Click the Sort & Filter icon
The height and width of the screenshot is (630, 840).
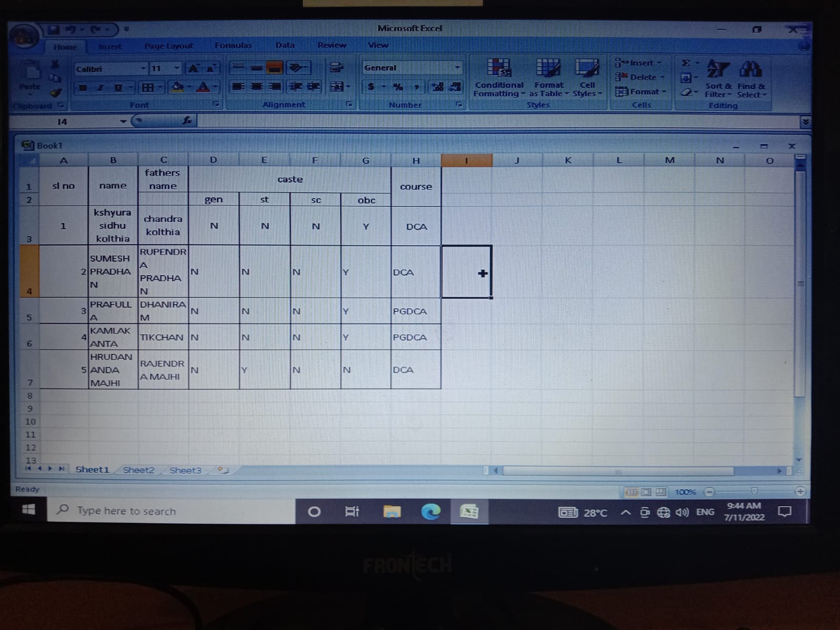718,79
